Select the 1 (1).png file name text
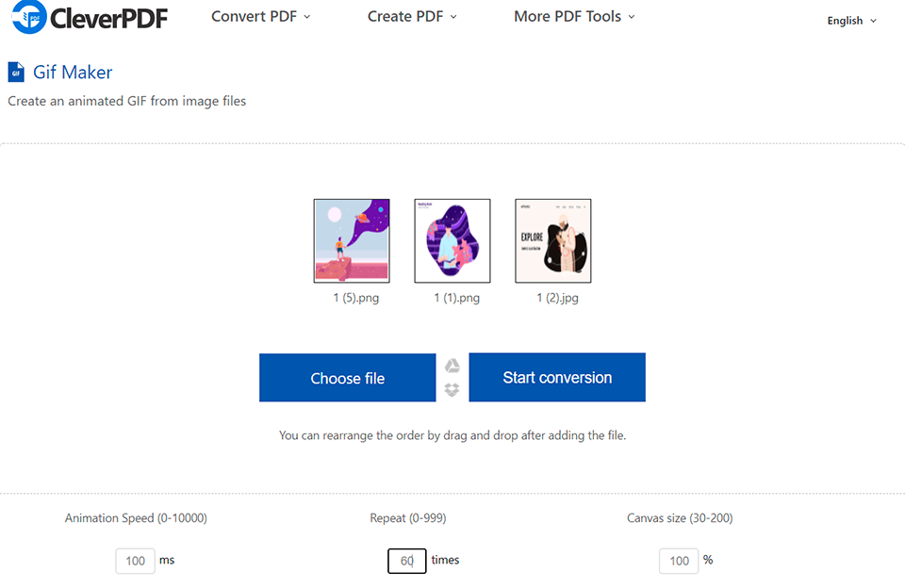 (452, 297)
